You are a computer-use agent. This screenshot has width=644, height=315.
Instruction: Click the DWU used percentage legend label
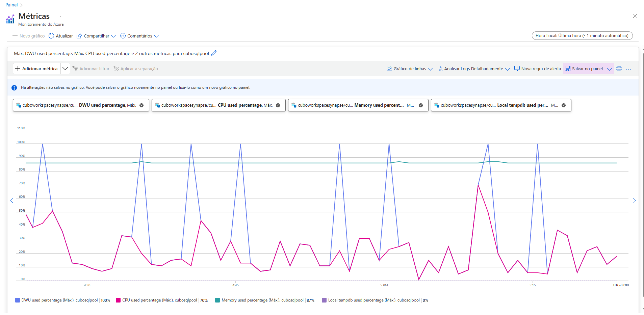click(x=60, y=300)
